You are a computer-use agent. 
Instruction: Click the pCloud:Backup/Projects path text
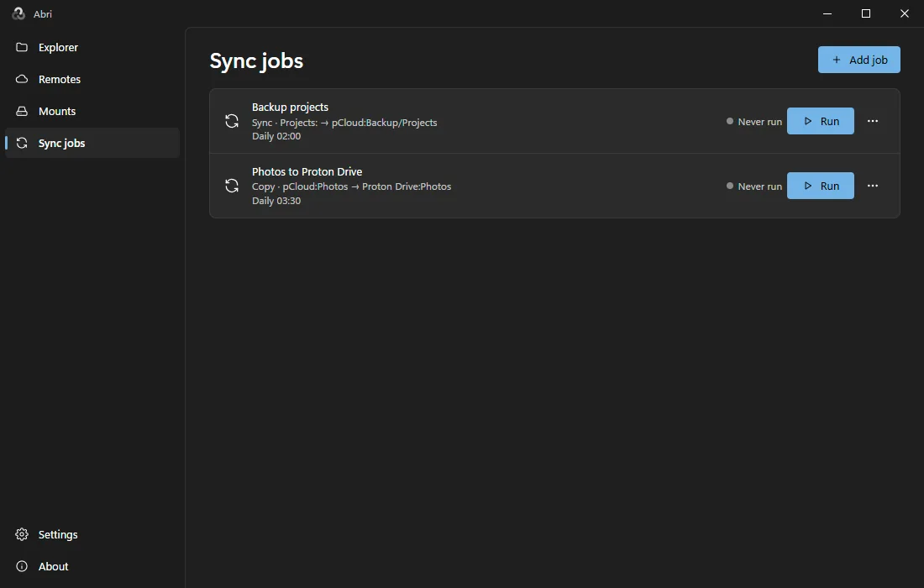384,123
